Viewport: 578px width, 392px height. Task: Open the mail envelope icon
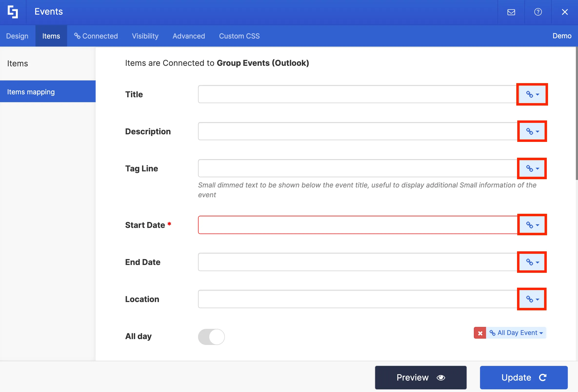pyautogui.click(x=511, y=12)
